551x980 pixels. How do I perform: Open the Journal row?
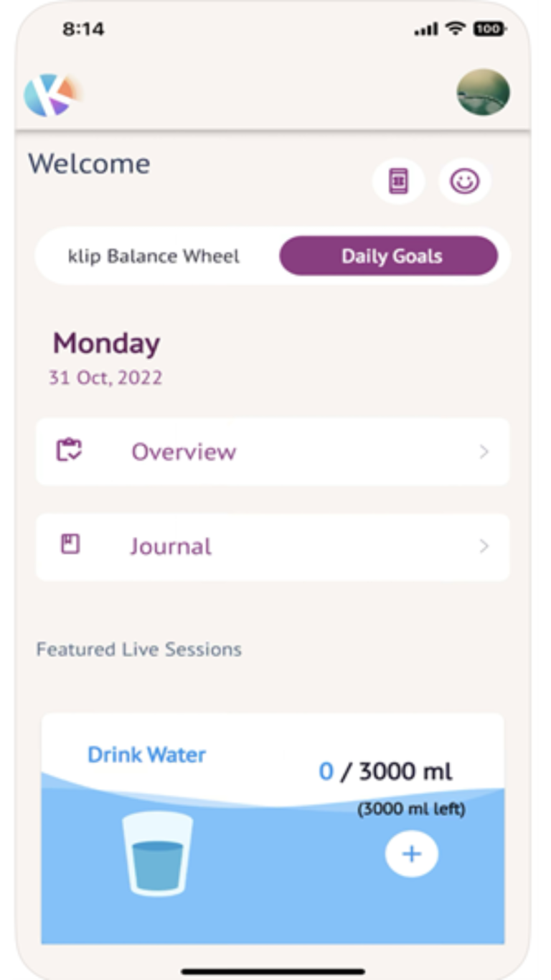(x=273, y=546)
